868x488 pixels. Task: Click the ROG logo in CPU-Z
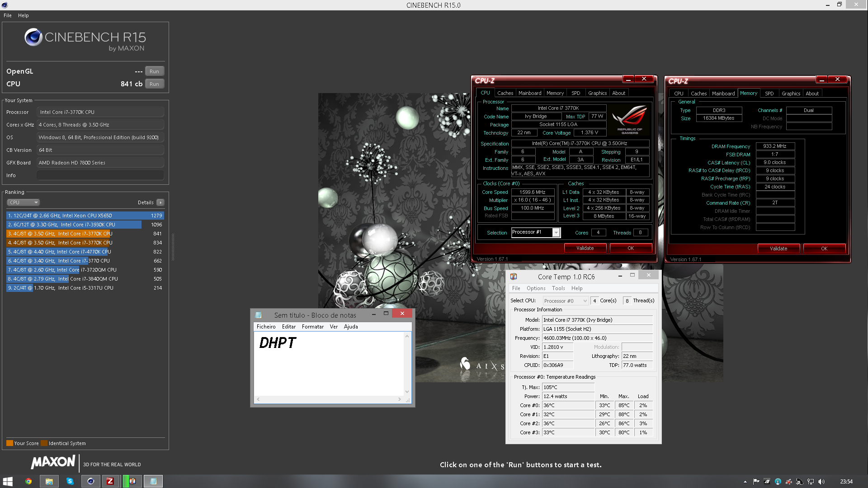[629, 120]
